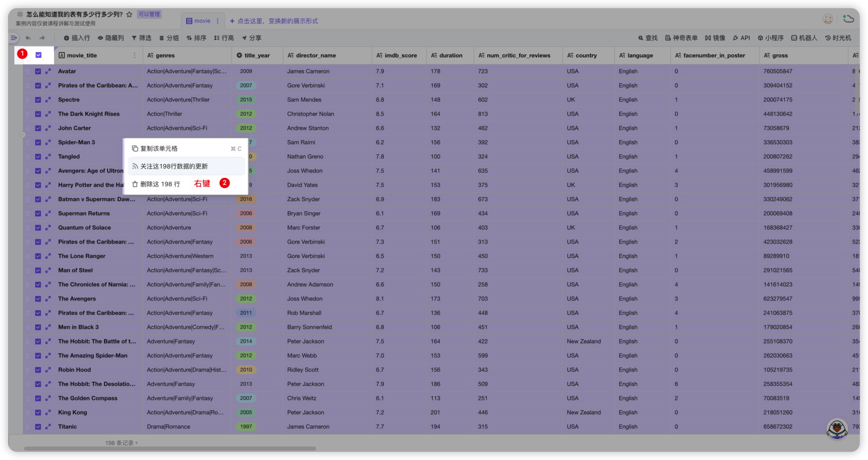Add a new view display form
The height and width of the screenshot is (460, 868).
pos(273,21)
